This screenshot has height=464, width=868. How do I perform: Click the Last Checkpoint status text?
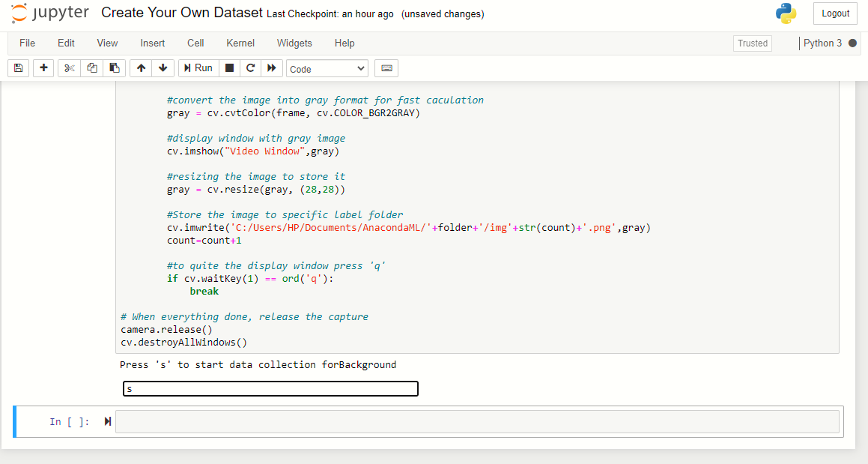[330, 13]
